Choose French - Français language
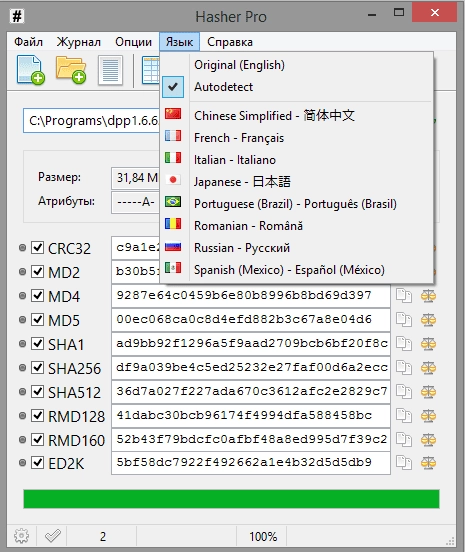 pyautogui.click(x=296, y=138)
